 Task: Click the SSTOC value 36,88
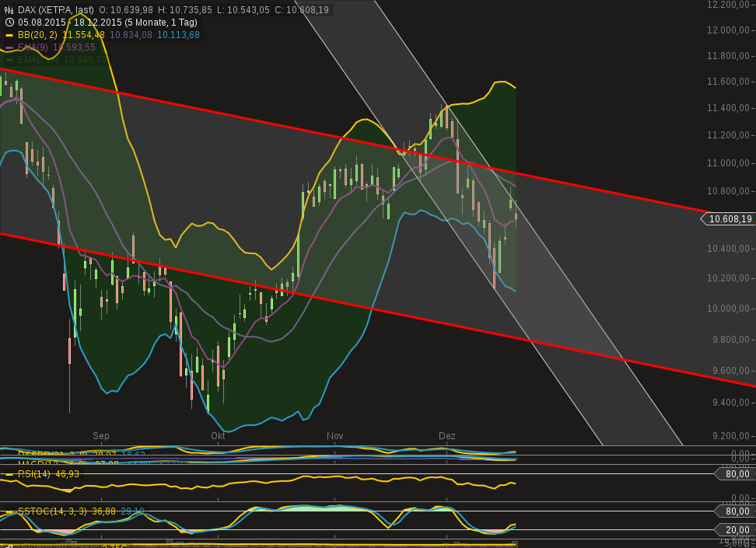click(x=103, y=511)
